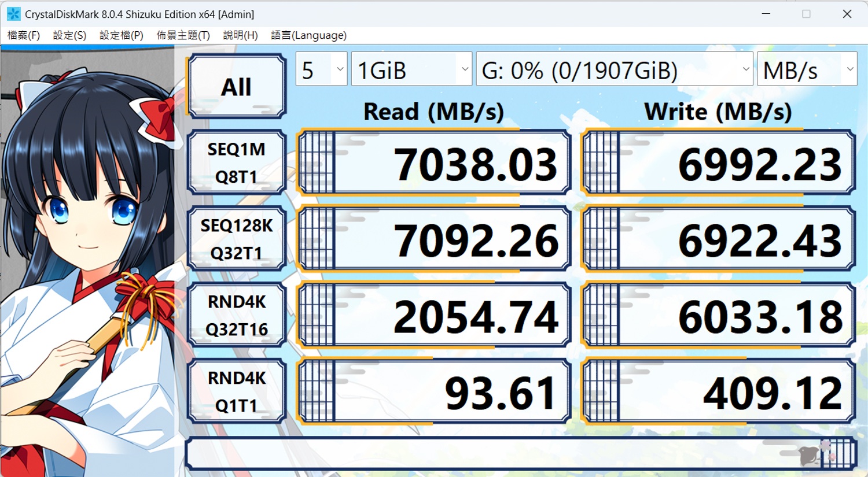This screenshot has height=477, width=868.
Task: Select the SEQ128K read result 7092.26
Action: (433, 239)
